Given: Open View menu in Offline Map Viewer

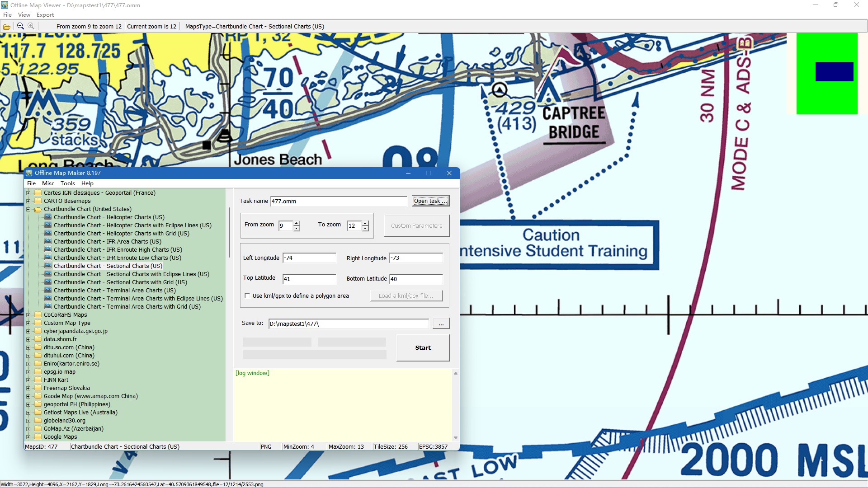Looking at the screenshot, I should 24,15.
